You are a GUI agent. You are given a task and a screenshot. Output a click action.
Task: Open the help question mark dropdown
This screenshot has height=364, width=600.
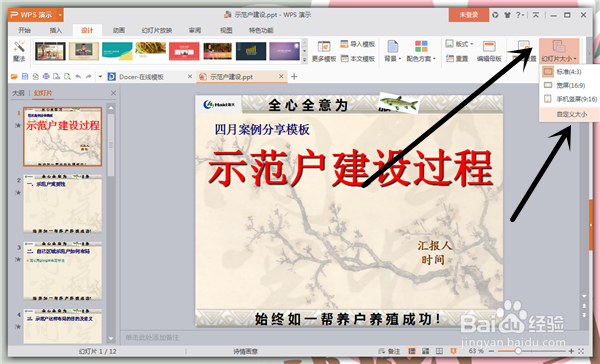[519, 15]
